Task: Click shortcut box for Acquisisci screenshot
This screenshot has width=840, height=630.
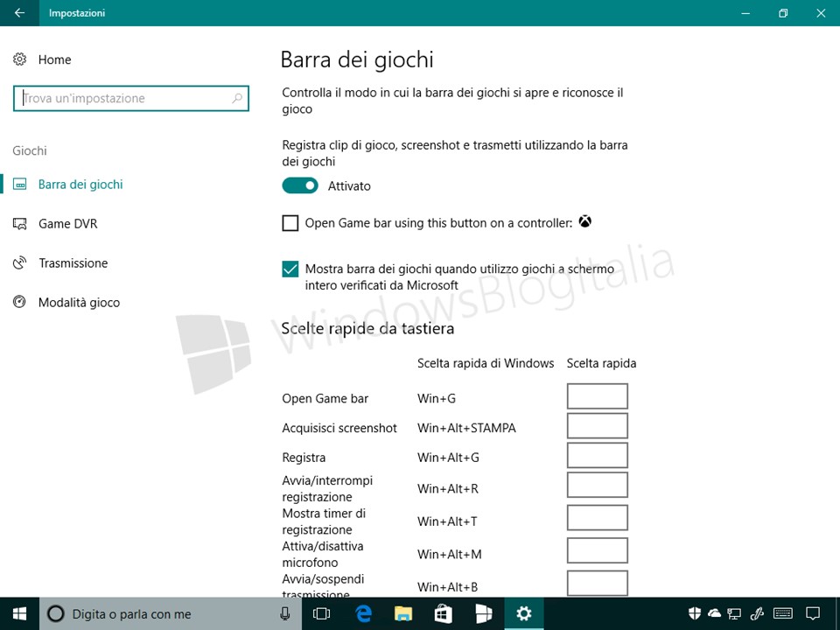Action: 598,426
